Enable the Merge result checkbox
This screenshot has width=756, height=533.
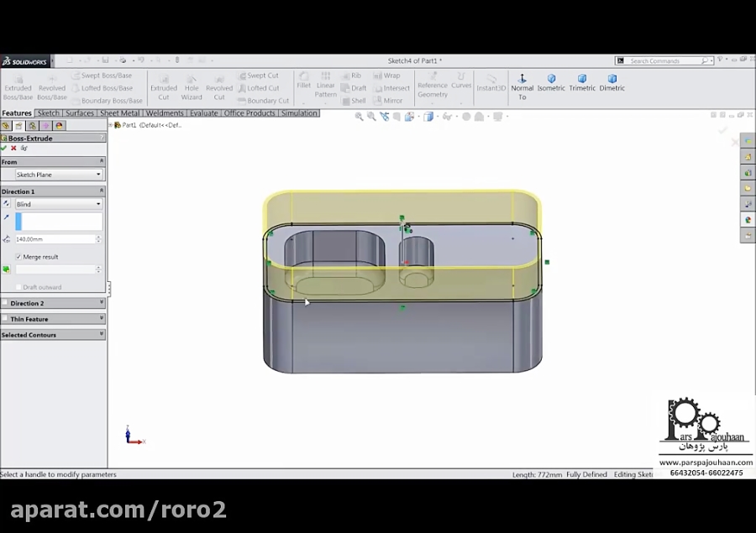pos(19,257)
